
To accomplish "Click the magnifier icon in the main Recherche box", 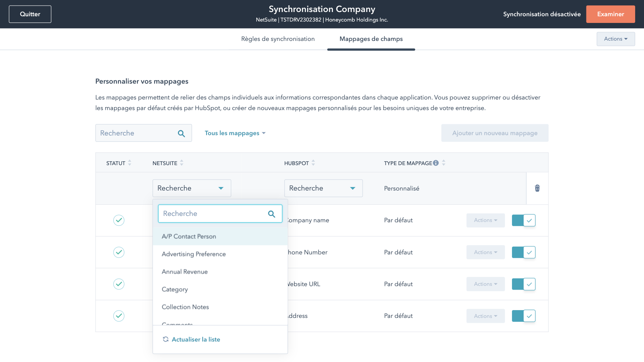I will tap(181, 133).
